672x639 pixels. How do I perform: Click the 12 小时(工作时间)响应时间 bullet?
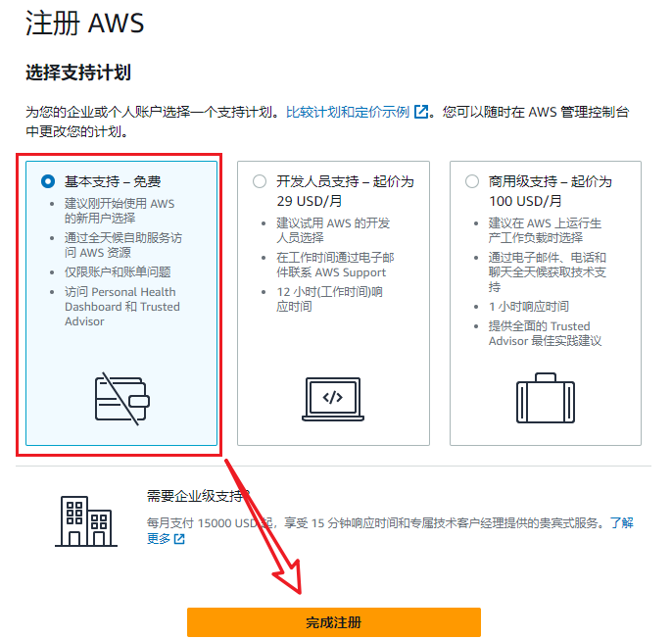pos(329,299)
